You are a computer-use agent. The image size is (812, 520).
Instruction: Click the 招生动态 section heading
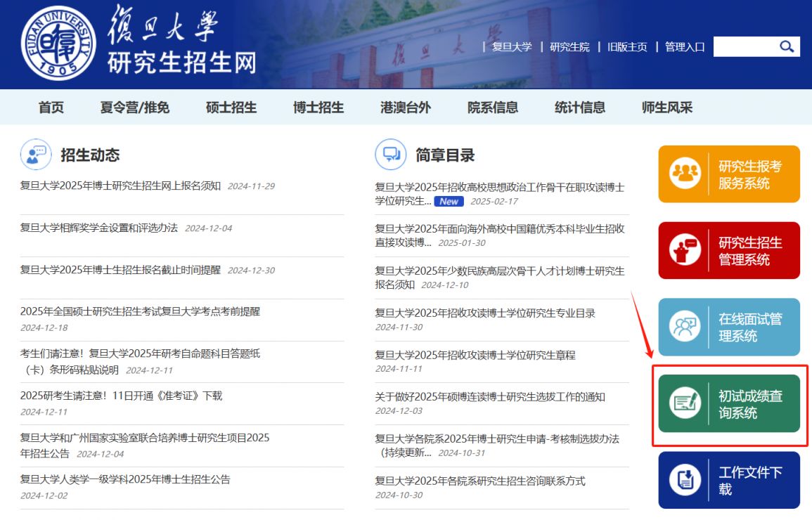click(x=90, y=155)
